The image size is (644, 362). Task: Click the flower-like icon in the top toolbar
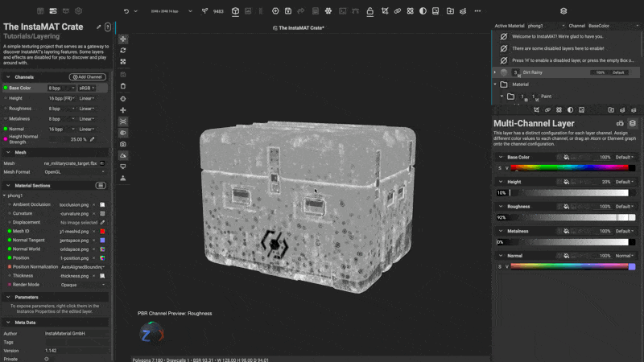[328, 11]
